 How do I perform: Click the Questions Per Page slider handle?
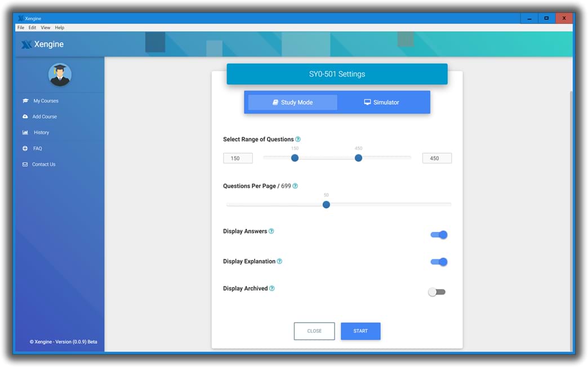point(326,205)
